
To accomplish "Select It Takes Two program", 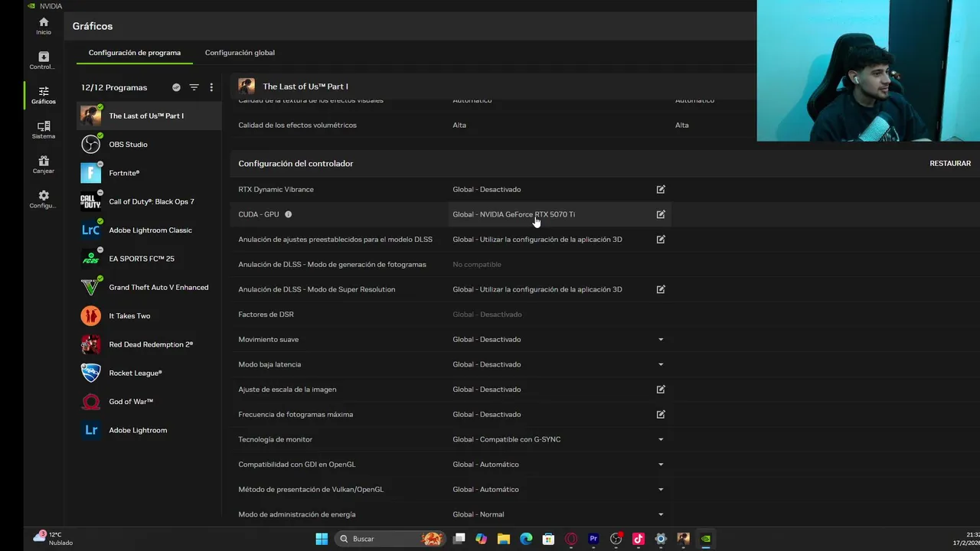I will pyautogui.click(x=149, y=315).
